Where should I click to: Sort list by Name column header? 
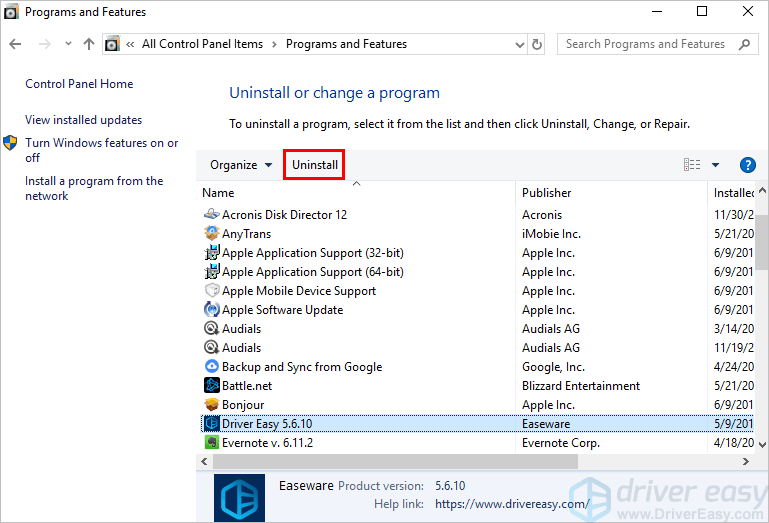(x=218, y=193)
